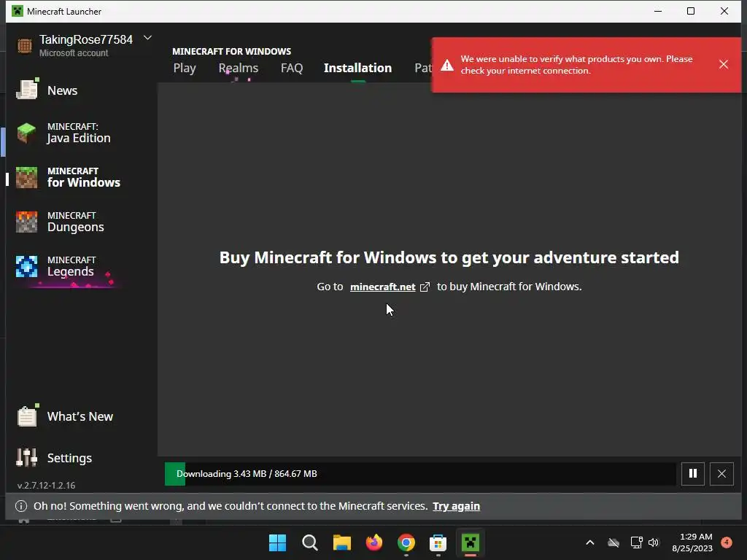Click the MINECRAFT FOR WINDOWS page title
Viewport: 747px width, 560px height.
point(231,51)
